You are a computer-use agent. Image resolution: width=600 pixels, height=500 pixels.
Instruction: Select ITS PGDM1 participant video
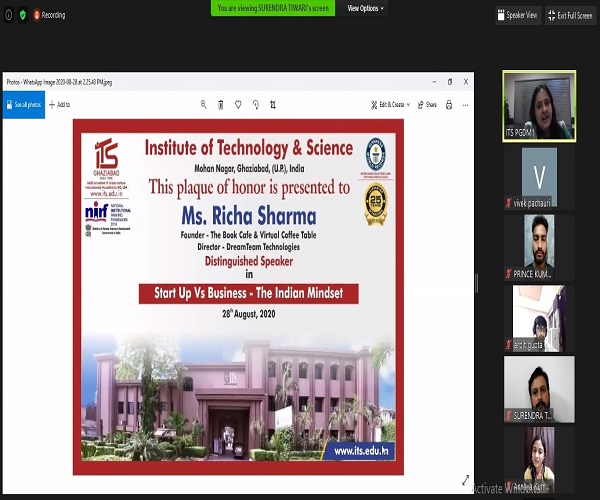point(539,106)
